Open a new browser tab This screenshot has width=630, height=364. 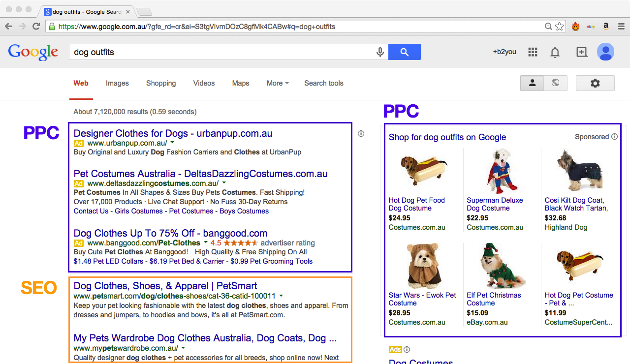pyautogui.click(x=144, y=12)
